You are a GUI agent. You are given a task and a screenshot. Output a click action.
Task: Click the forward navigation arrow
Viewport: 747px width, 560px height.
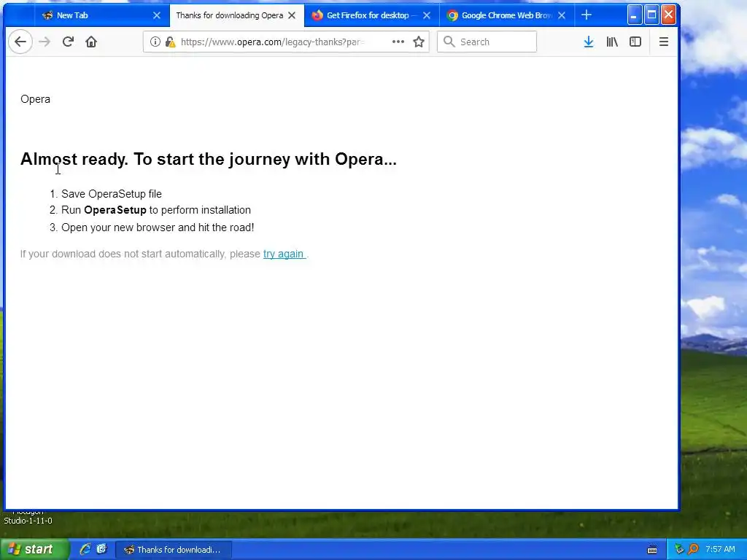[44, 42]
